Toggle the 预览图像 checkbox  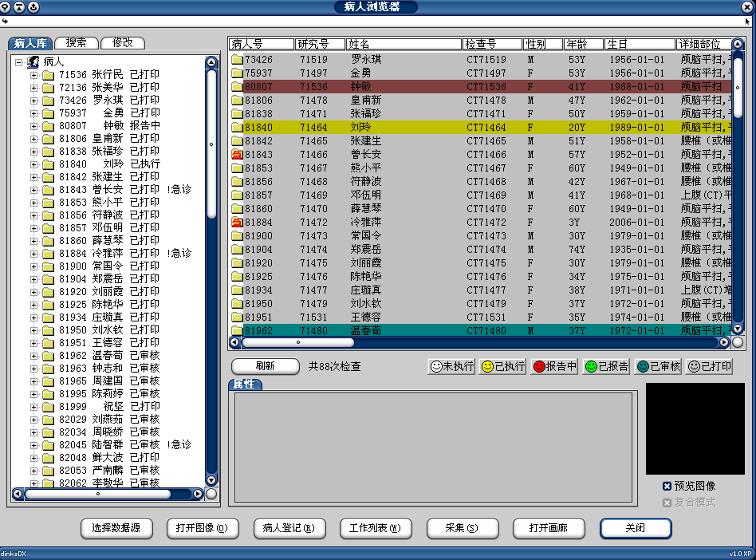click(x=667, y=486)
